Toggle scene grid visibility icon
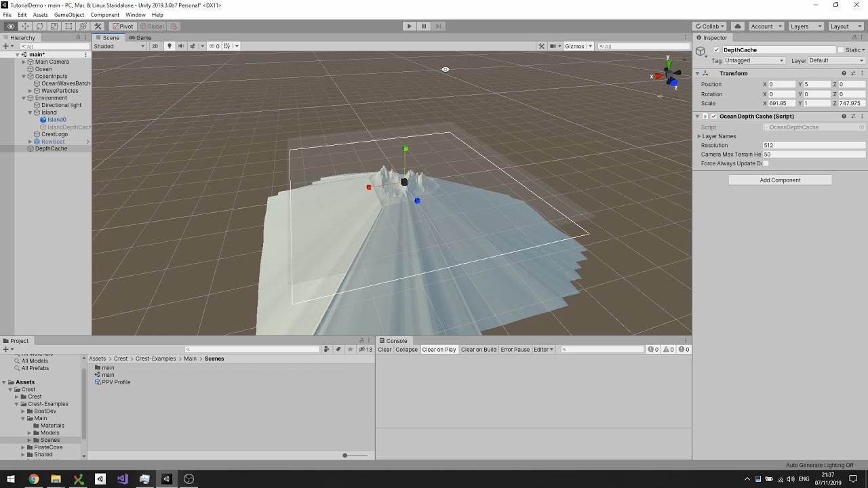 [228, 46]
